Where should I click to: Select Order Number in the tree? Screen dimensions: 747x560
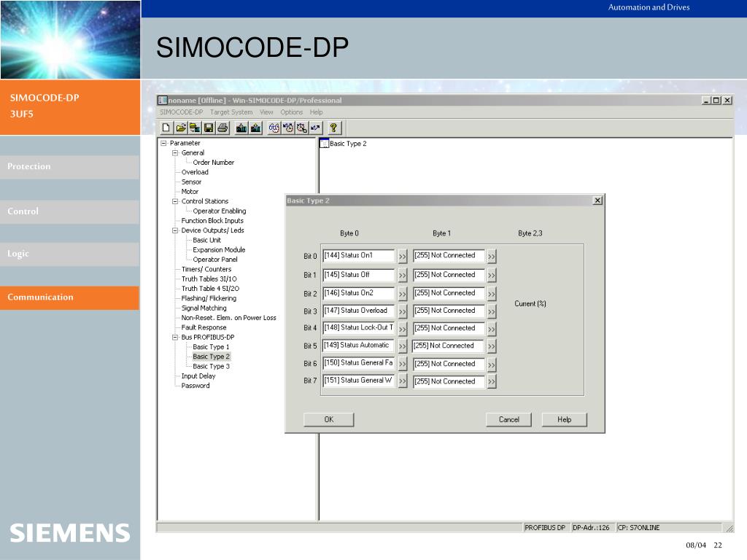(214, 163)
